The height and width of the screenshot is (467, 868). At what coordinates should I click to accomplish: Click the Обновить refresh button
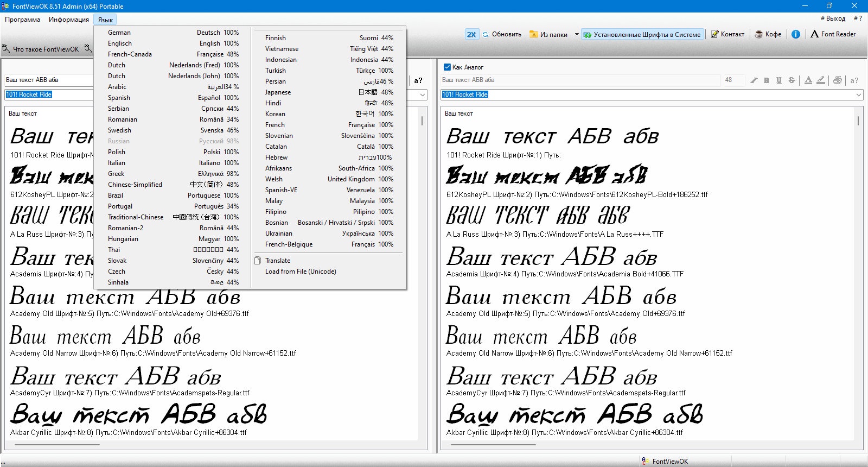coord(502,34)
